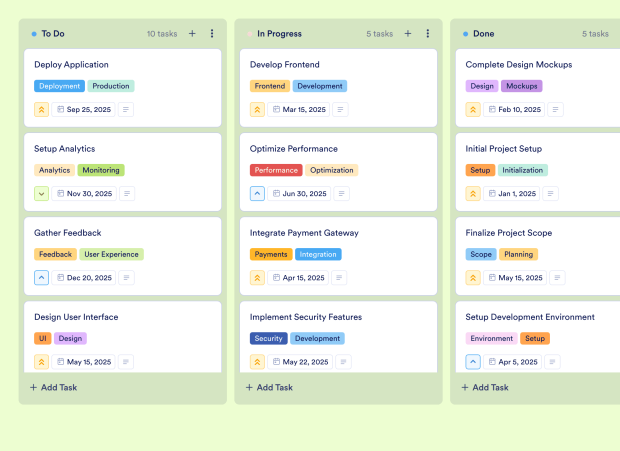Open priority selector on Deploy Application card
This screenshot has height=451, width=620.
click(42, 110)
